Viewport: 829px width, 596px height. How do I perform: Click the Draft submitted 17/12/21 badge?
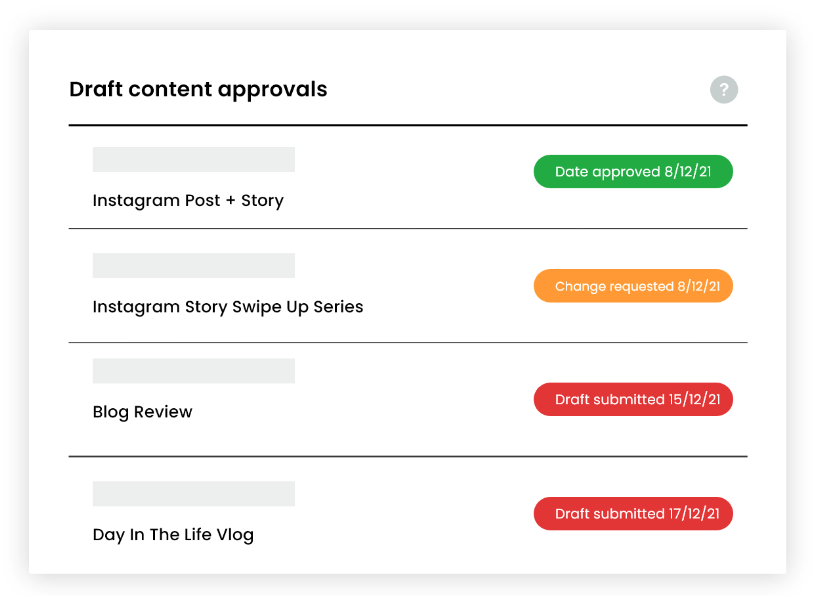[633, 514]
